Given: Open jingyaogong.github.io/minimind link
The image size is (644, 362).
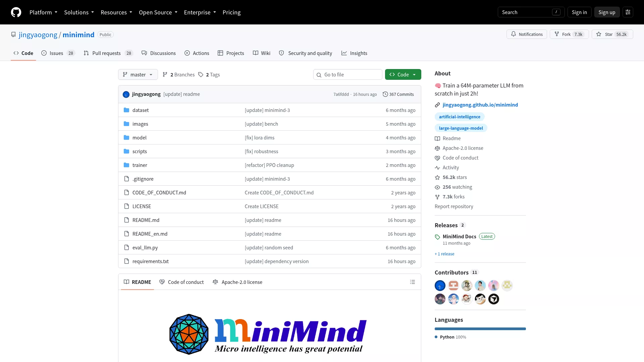Looking at the screenshot, I should point(480,105).
